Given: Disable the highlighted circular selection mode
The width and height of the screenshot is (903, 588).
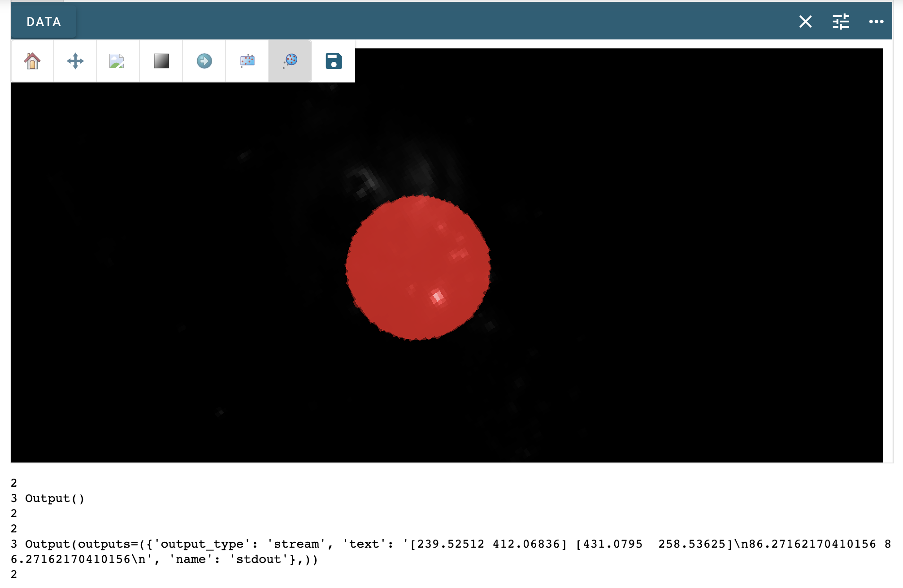Looking at the screenshot, I should pyautogui.click(x=290, y=61).
